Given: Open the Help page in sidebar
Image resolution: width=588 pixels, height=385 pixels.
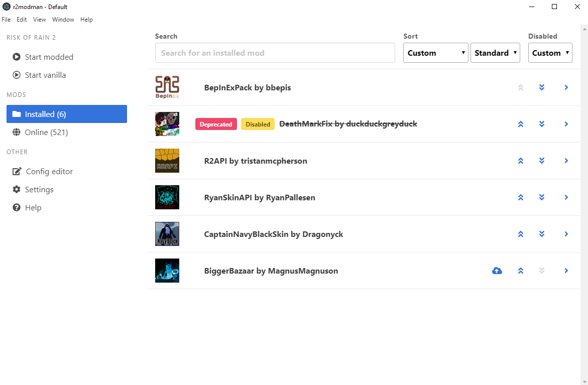Looking at the screenshot, I should tap(67, 207).
